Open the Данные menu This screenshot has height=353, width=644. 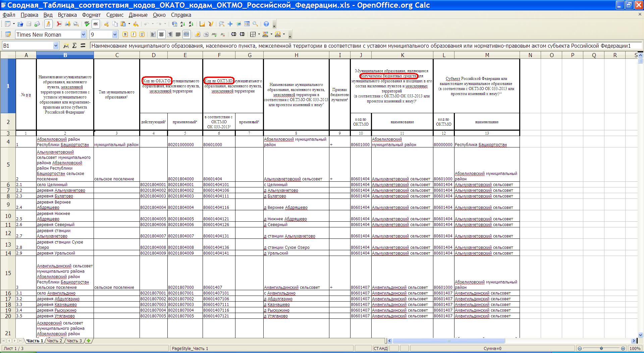pyautogui.click(x=138, y=15)
